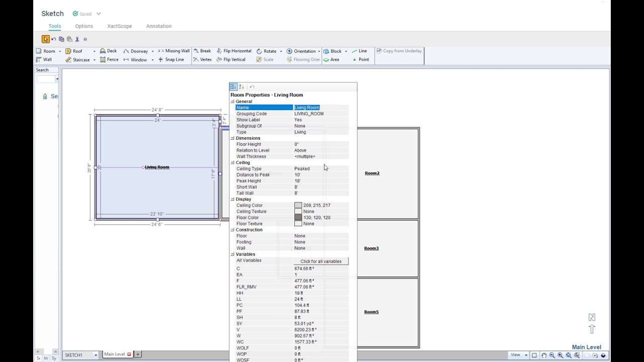The height and width of the screenshot is (362, 644).
Task: Add a new level tab
Action: tap(138, 354)
